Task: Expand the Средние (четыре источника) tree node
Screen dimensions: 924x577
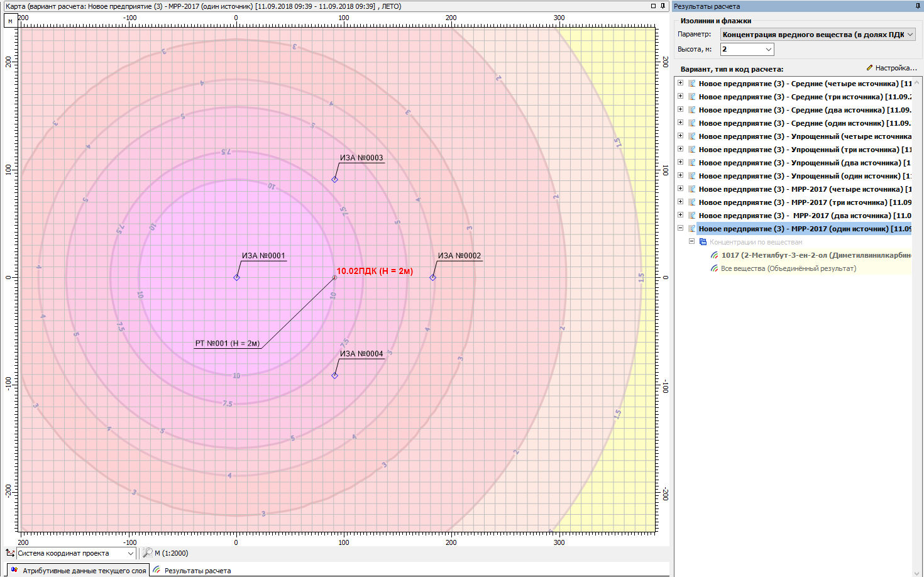Action: point(680,84)
